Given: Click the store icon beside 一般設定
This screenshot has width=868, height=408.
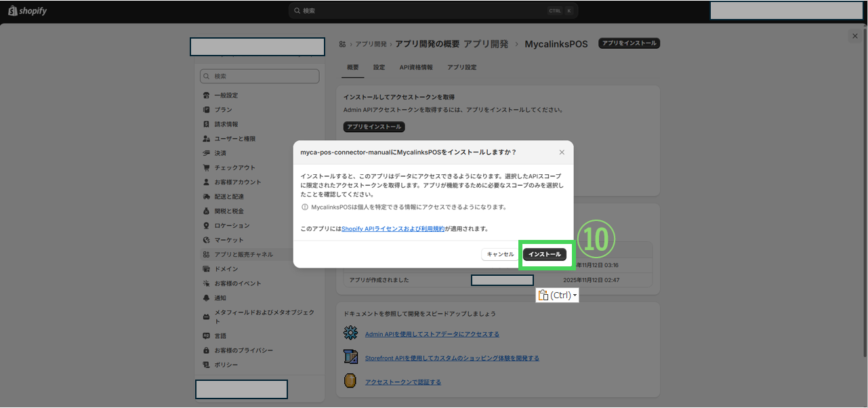Looking at the screenshot, I should coord(207,96).
